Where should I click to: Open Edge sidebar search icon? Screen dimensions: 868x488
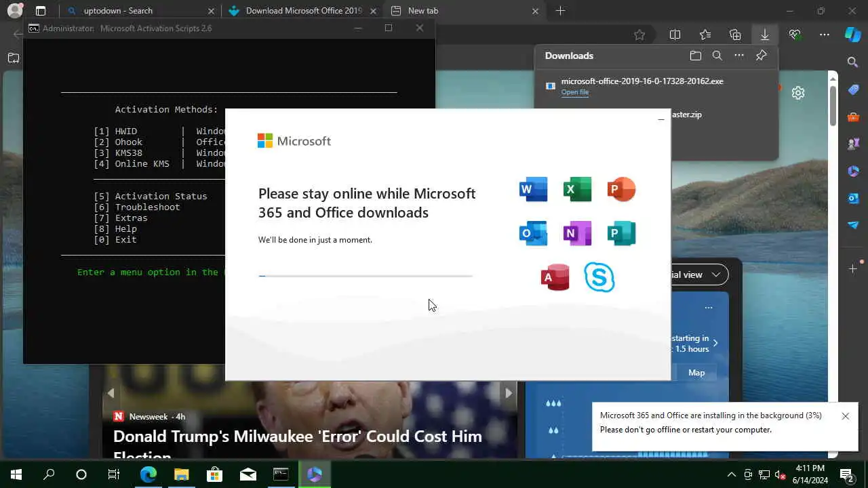[853, 62]
